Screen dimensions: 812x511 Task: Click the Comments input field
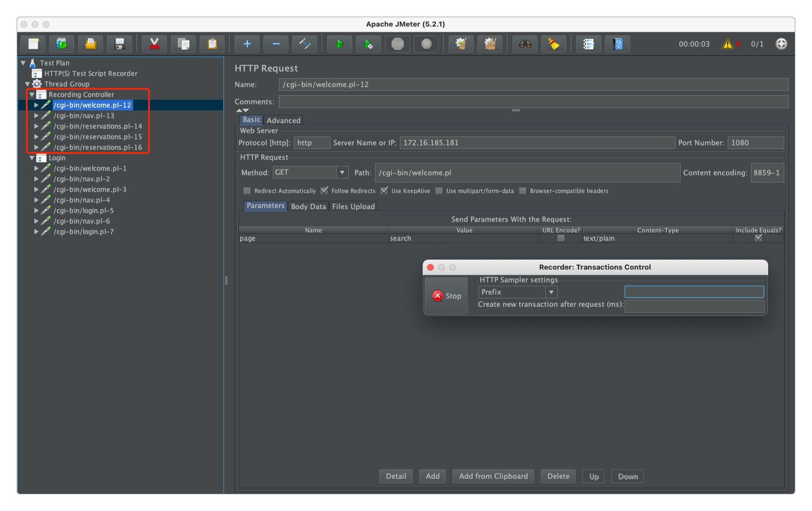tap(534, 102)
